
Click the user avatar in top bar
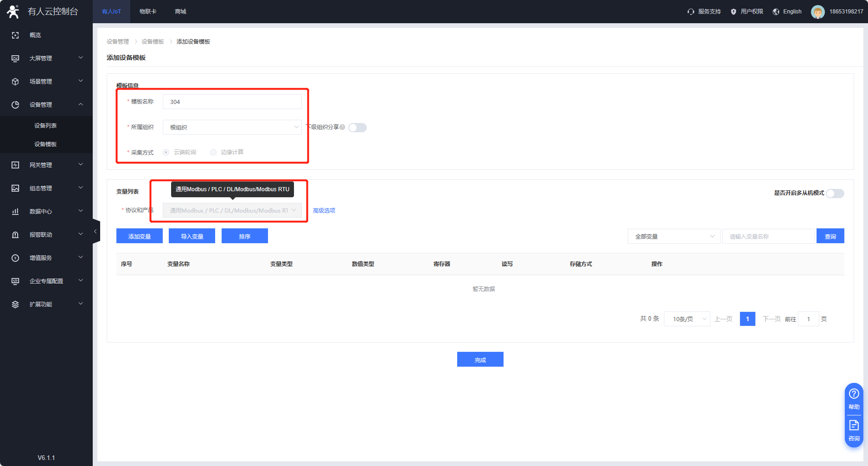(817, 12)
